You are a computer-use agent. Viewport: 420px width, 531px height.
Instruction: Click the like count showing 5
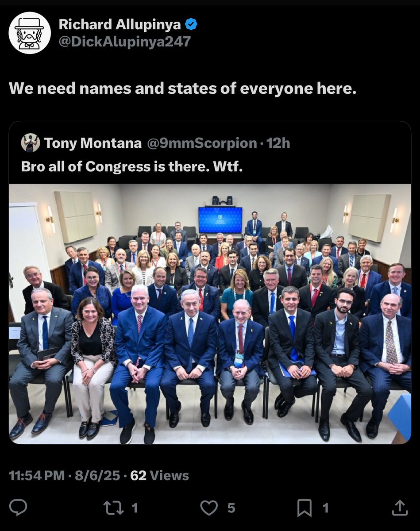[231, 508]
